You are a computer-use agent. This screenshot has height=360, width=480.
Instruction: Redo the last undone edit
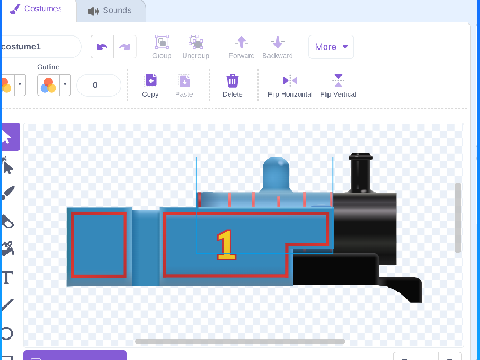[x=125, y=47]
